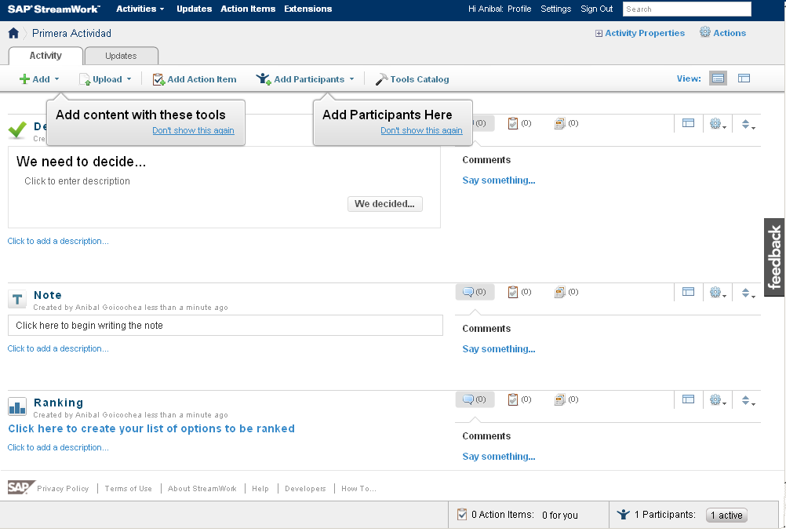Click the layout icon in Ranking row
This screenshot has width=786, height=532.
pyautogui.click(x=688, y=399)
